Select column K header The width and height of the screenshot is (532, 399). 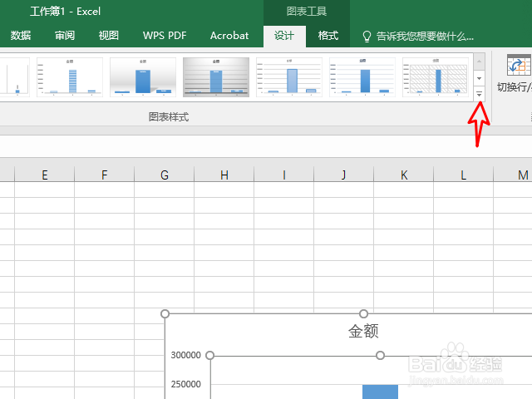coord(404,175)
